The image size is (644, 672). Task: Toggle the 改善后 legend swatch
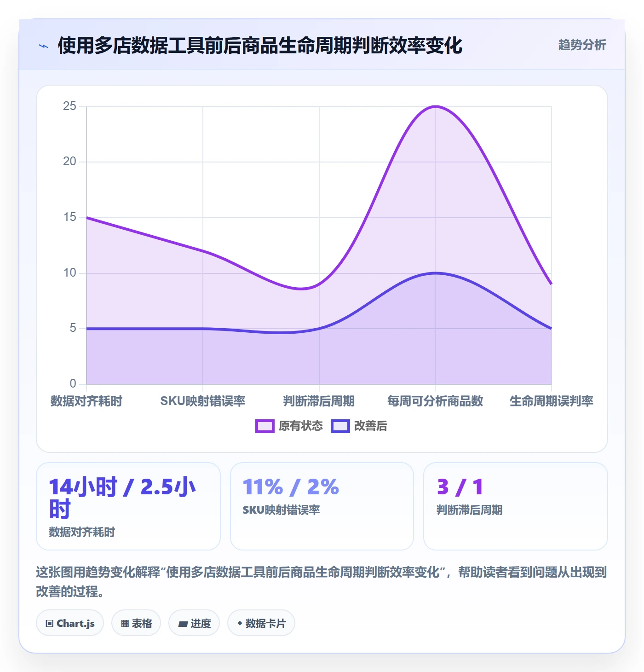pyautogui.click(x=340, y=426)
